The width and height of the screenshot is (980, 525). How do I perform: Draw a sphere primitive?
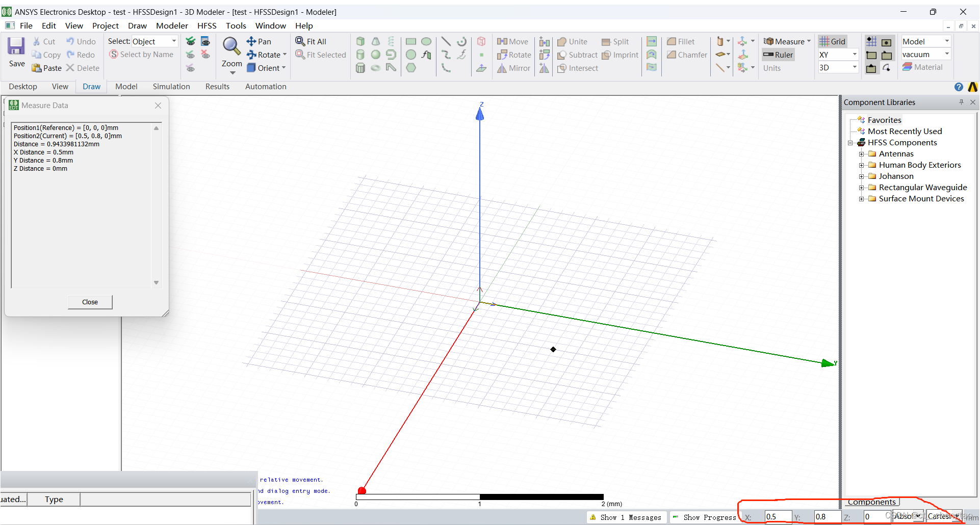pos(376,55)
